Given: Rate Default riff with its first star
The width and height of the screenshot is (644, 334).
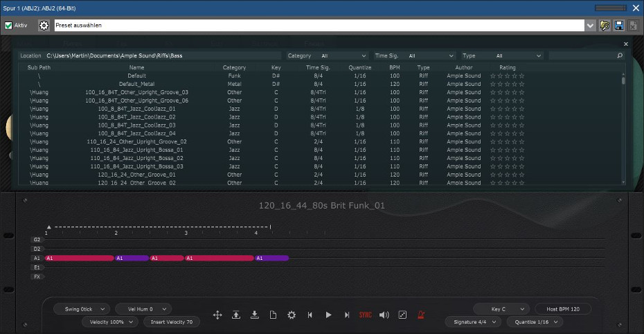Looking at the screenshot, I should click(x=493, y=76).
